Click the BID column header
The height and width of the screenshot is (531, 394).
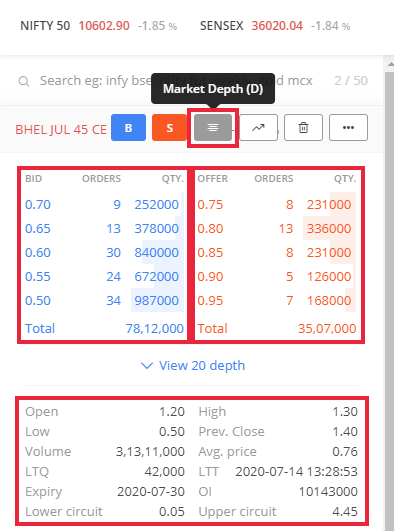click(x=34, y=178)
